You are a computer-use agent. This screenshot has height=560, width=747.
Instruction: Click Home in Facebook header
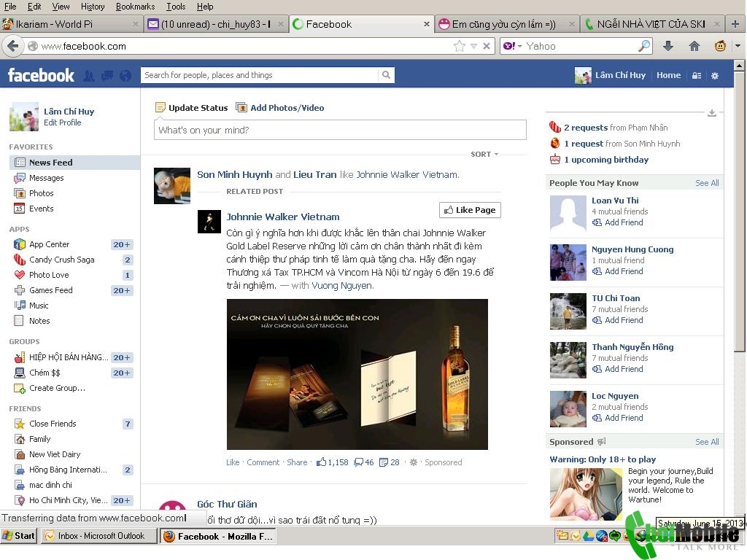(x=668, y=75)
